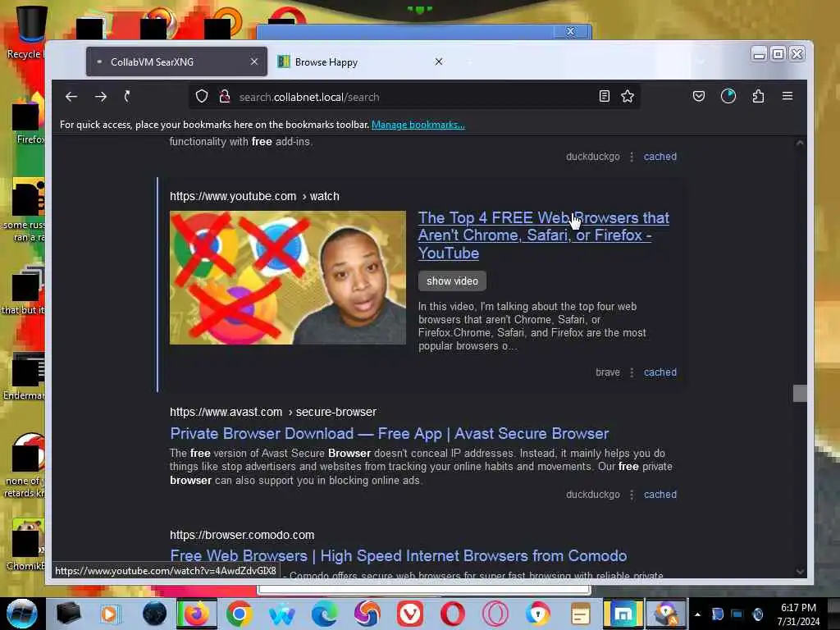Select the Firefox taskbar button
The width and height of the screenshot is (840, 630).
pos(197,614)
